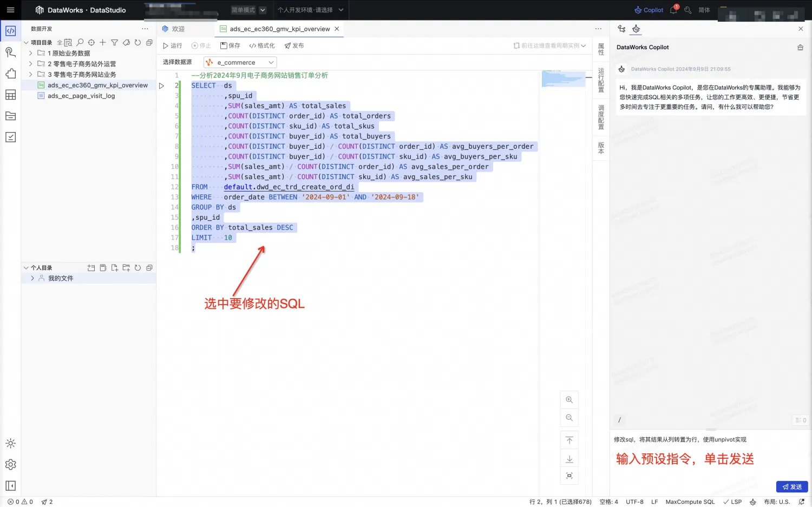Click the refresh icon in project directory toolbar
The height and width of the screenshot is (507, 812).
[137, 42]
